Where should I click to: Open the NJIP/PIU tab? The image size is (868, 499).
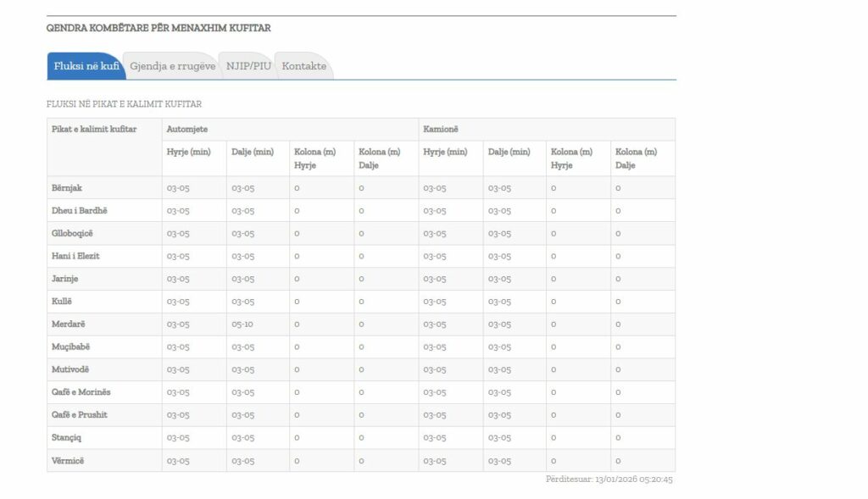[248, 66]
